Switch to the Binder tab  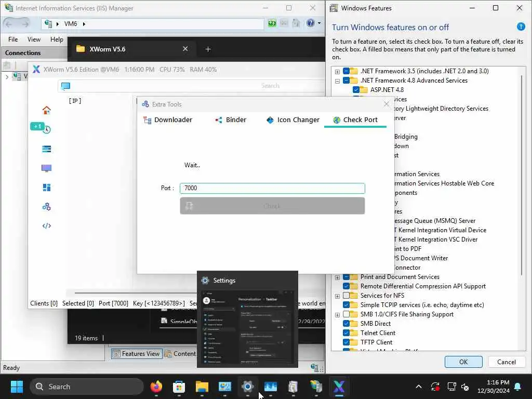231,120
